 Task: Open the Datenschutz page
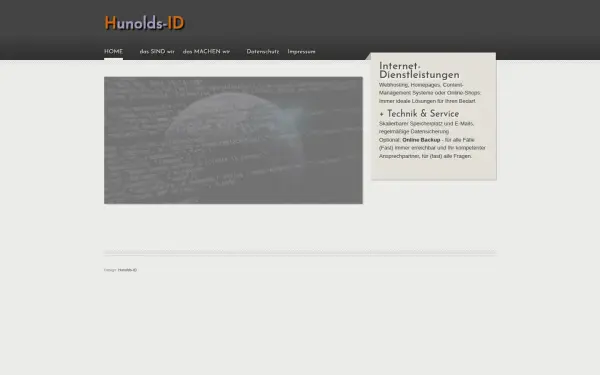point(262,52)
